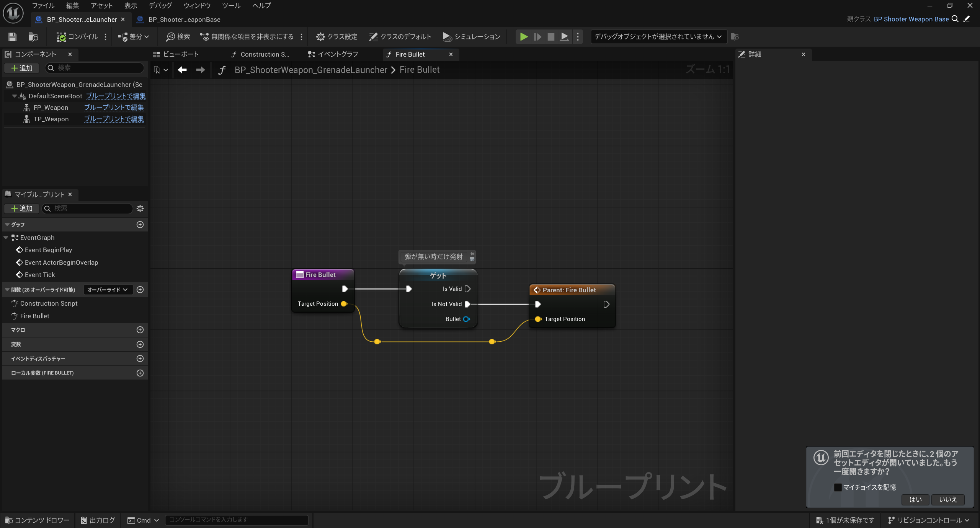Viewport: 980px width, 528px height.
Task: Add a new macro with the plus icon
Action: 140,330
